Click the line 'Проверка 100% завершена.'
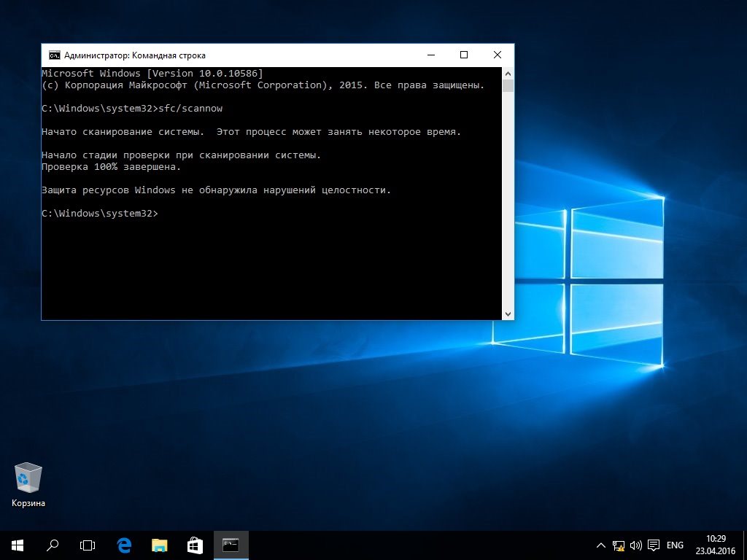This screenshot has width=747, height=560. (112, 167)
